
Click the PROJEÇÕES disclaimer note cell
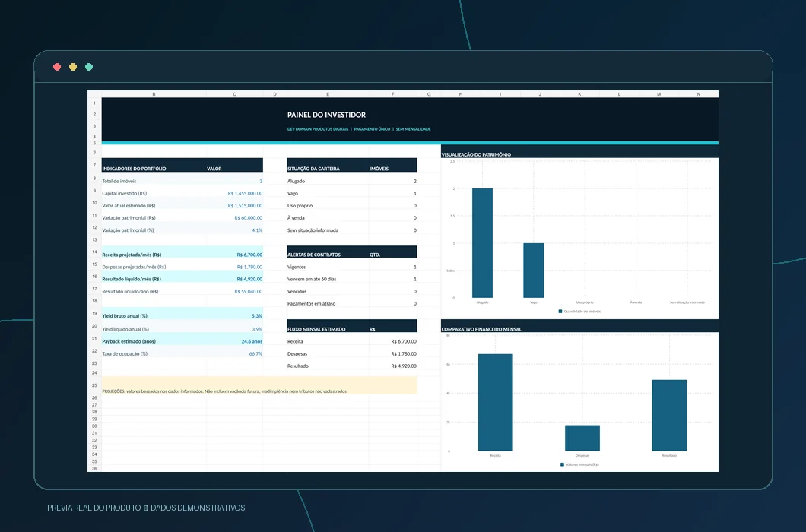(259, 385)
